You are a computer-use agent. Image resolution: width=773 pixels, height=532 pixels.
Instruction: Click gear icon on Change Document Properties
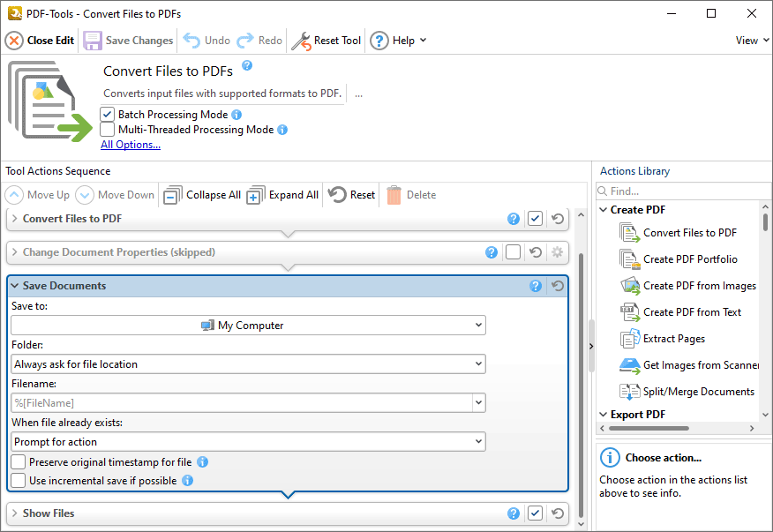pos(557,252)
